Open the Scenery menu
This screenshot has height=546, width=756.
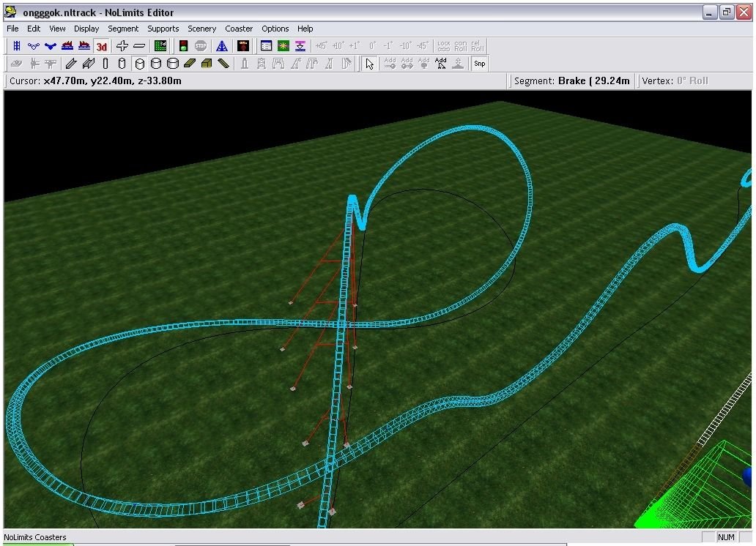coord(201,29)
